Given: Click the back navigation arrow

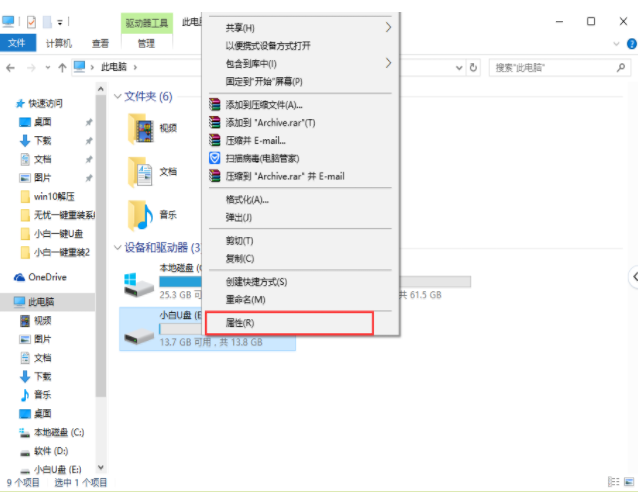Looking at the screenshot, I should point(11,68).
